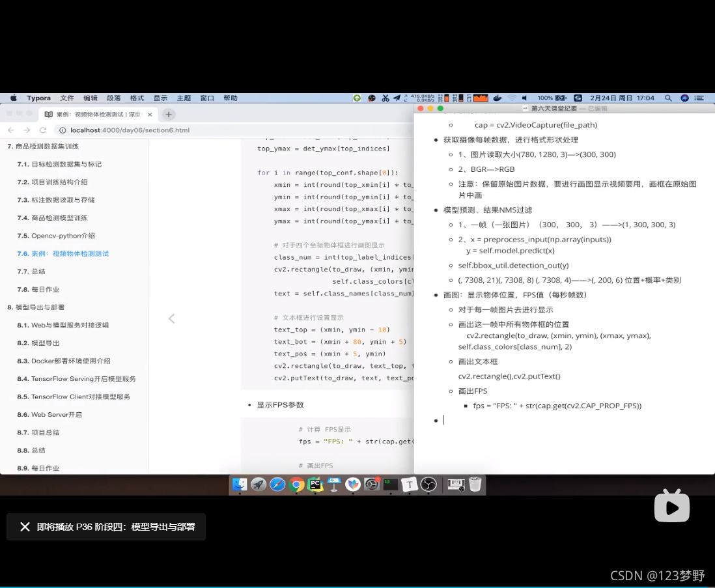This screenshot has width=715, height=588.
Task: Open the 编辑 menu
Action: [91, 98]
